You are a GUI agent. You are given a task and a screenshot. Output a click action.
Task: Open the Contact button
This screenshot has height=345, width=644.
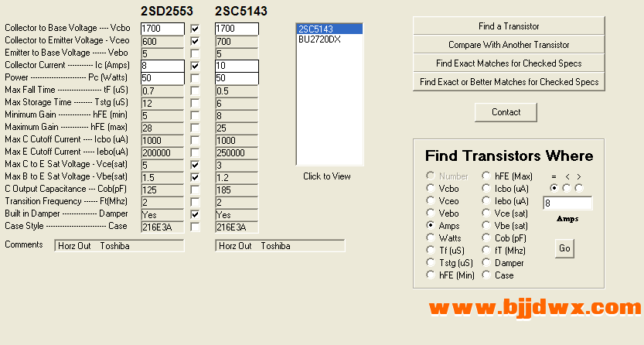pos(506,112)
